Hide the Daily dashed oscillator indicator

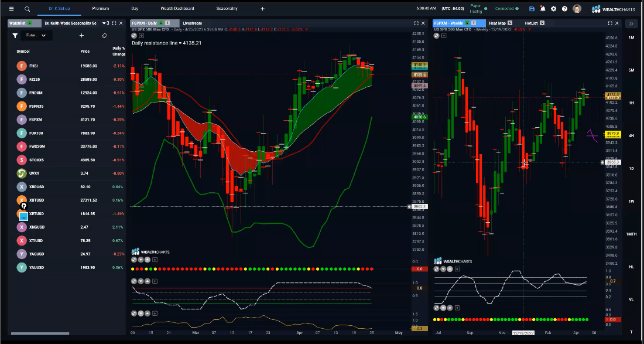pos(134,281)
